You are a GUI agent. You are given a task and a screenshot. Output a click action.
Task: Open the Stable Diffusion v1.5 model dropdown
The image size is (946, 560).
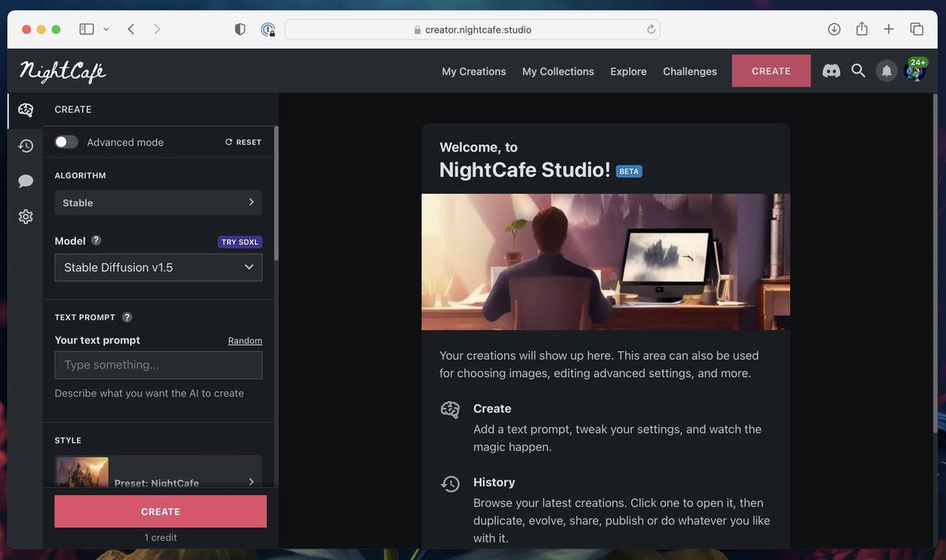coord(158,267)
